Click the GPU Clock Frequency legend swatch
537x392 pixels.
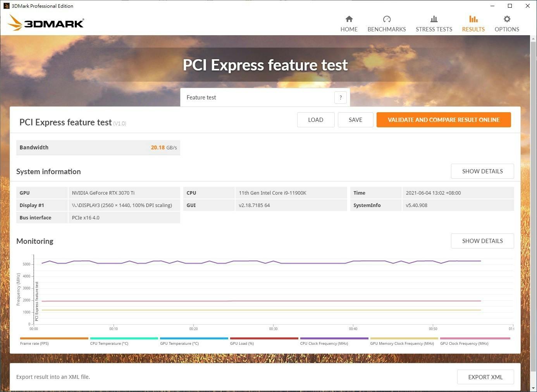475,338
